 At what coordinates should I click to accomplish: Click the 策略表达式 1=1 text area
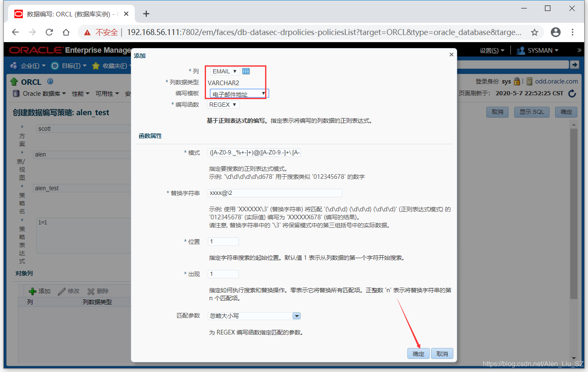(x=84, y=235)
